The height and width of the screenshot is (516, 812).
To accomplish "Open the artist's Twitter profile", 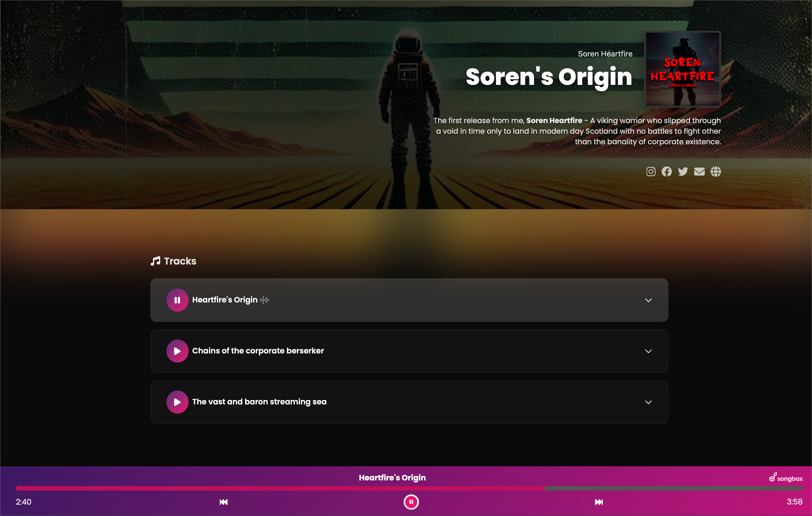I will point(683,171).
